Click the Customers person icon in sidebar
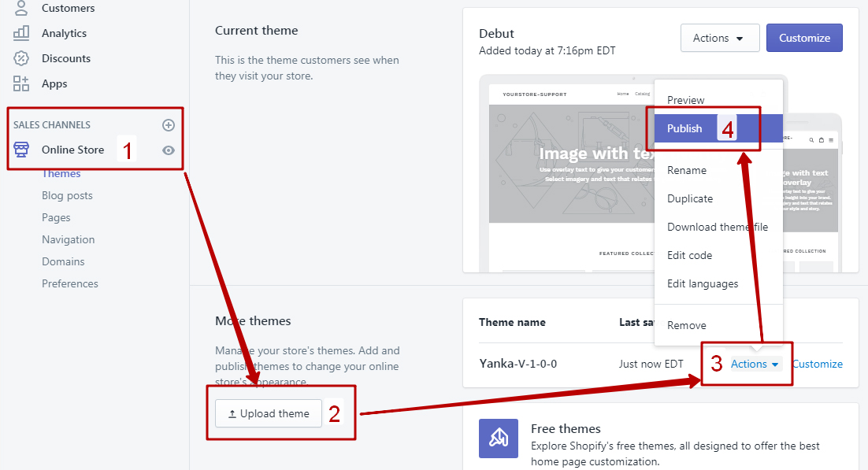This screenshot has height=470, width=868. pos(21,8)
